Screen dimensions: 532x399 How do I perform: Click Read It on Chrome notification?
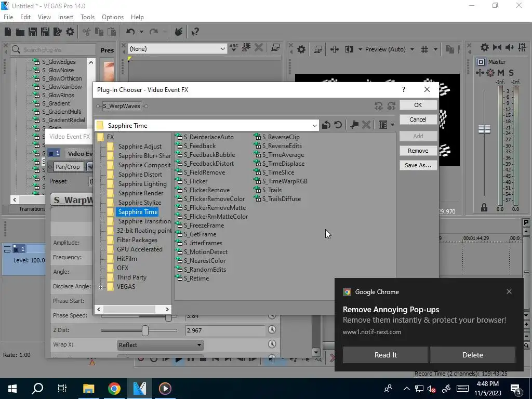coord(385,355)
